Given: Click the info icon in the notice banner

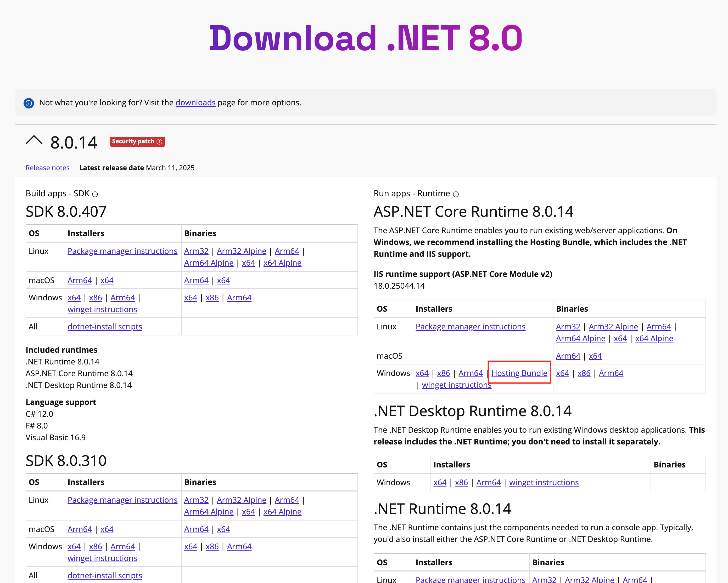Looking at the screenshot, I should click(x=29, y=103).
